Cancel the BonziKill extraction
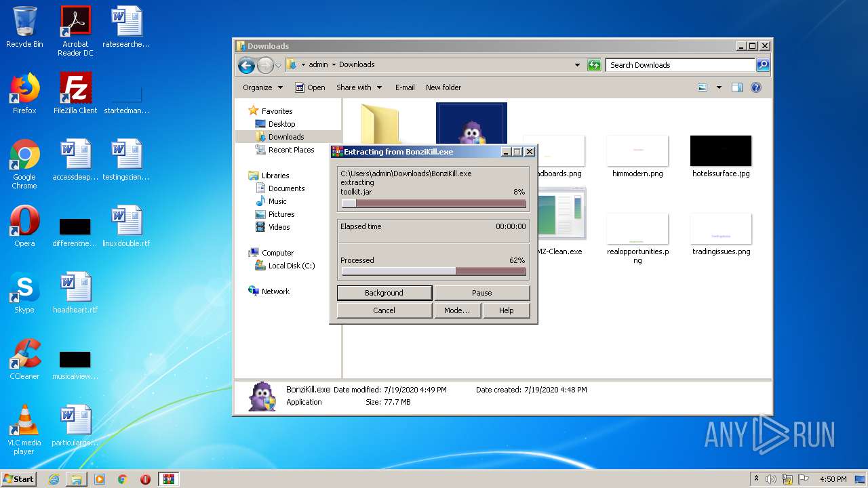868x488 pixels. point(384,310)
